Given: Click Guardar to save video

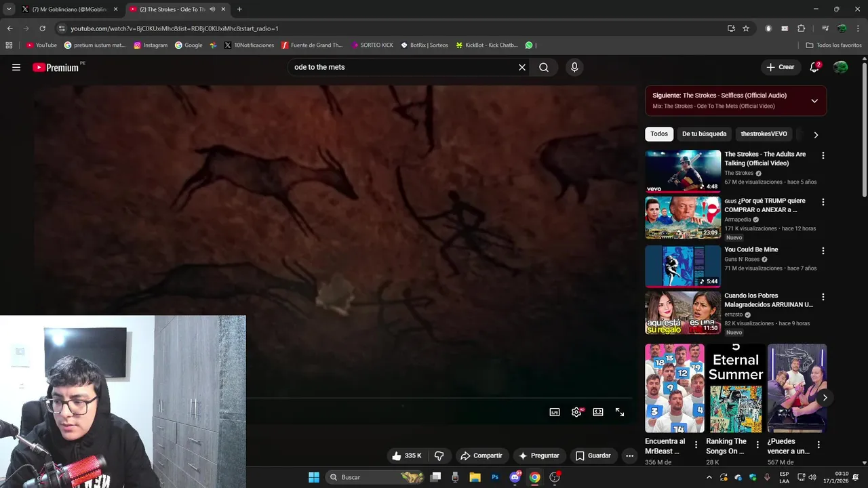Looking at the screenshot, I should coord(593,455).
